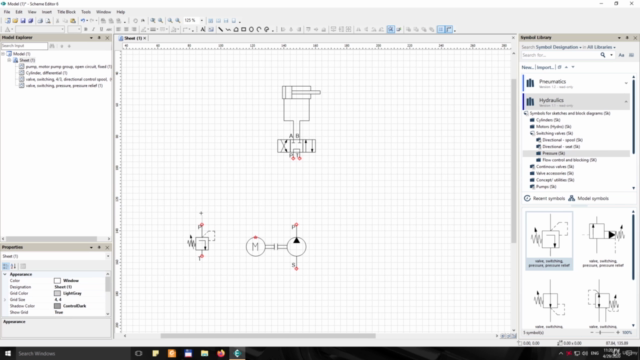This screenshot has width=640, height=360.
Task: Open the Windows Start button
Action: point(8,353)
